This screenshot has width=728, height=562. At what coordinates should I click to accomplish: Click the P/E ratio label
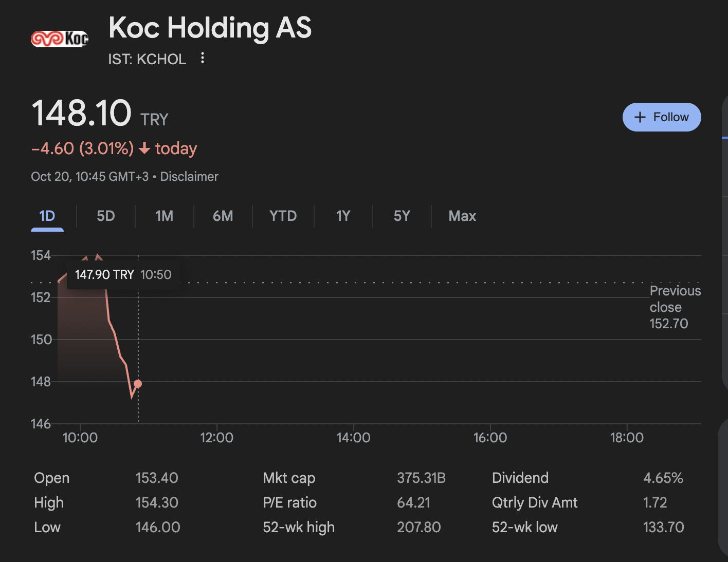(x=289, y=503)
